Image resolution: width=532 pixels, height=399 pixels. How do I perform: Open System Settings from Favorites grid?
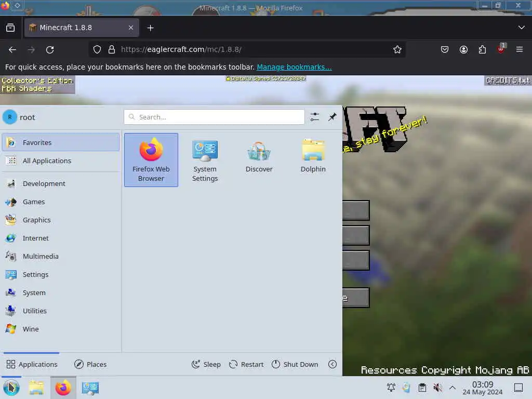pyautogui.click(x=205, y=160)
